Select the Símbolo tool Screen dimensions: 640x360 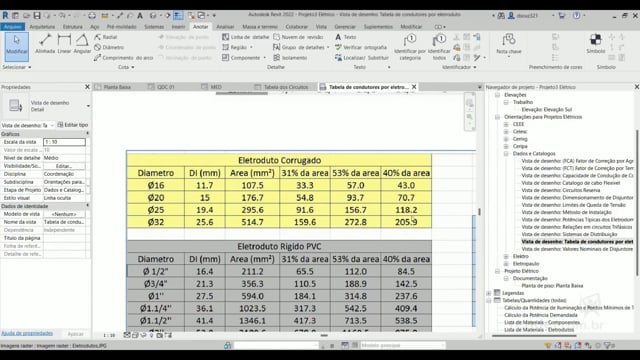(x=596, y=44)
